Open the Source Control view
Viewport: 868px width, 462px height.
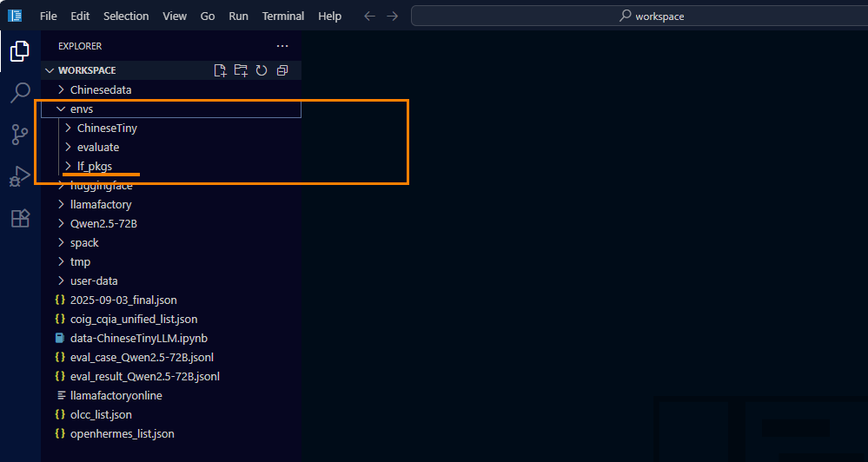pyautogui.click(x=20, y=135)
